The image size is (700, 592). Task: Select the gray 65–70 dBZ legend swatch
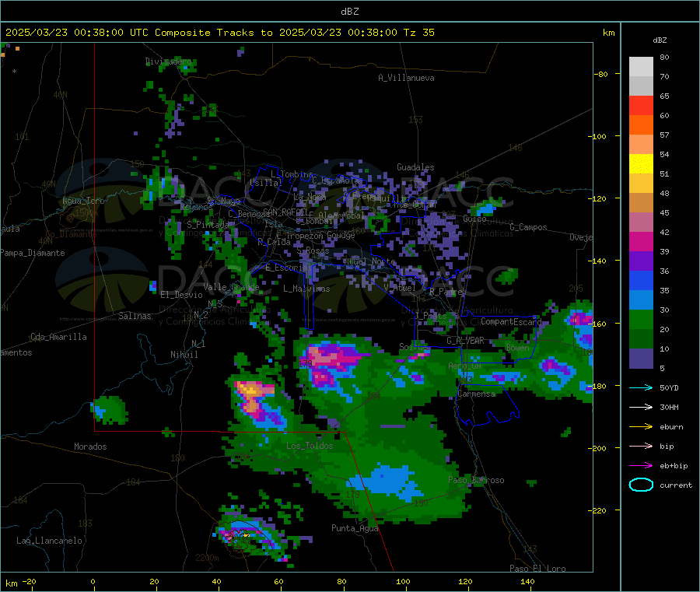pyautogui.click(x=641, y=86)
